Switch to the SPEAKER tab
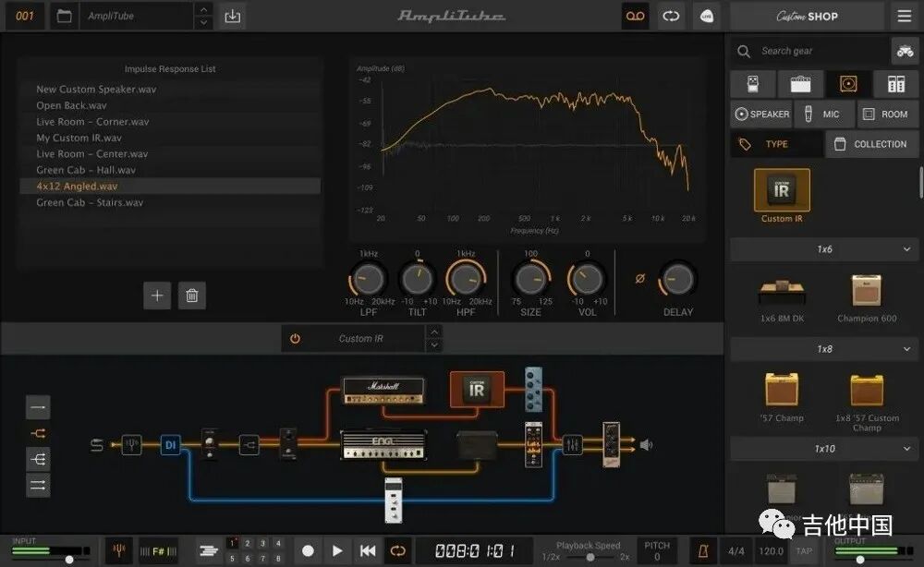Screen dimensions: 924x567 tap(762, 115)
